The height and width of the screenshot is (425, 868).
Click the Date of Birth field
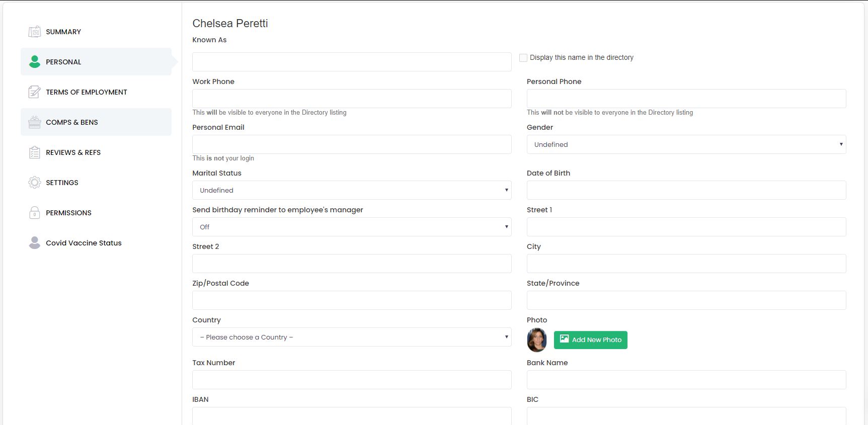tap(686, 190)
